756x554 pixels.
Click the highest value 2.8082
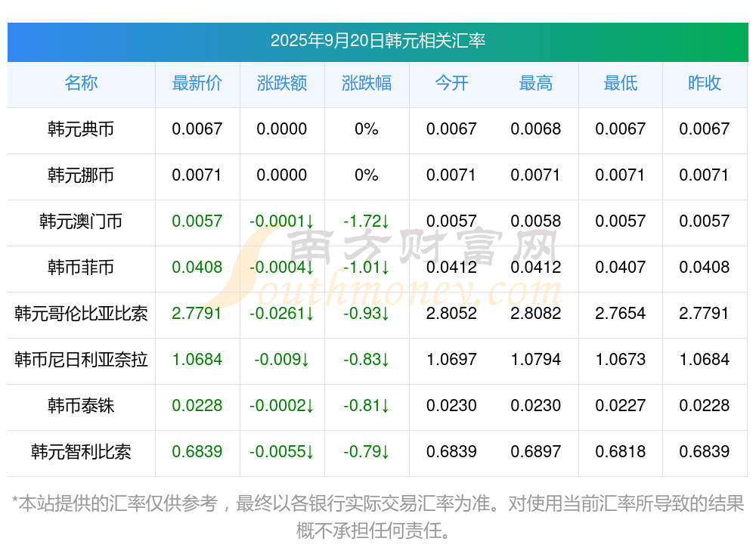click(x=536, y=314)
